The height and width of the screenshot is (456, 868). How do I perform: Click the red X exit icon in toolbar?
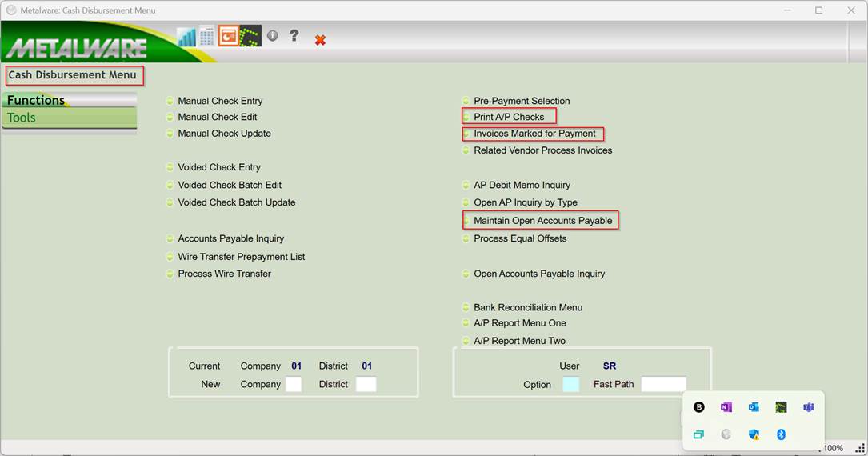(x=320, y=40)
